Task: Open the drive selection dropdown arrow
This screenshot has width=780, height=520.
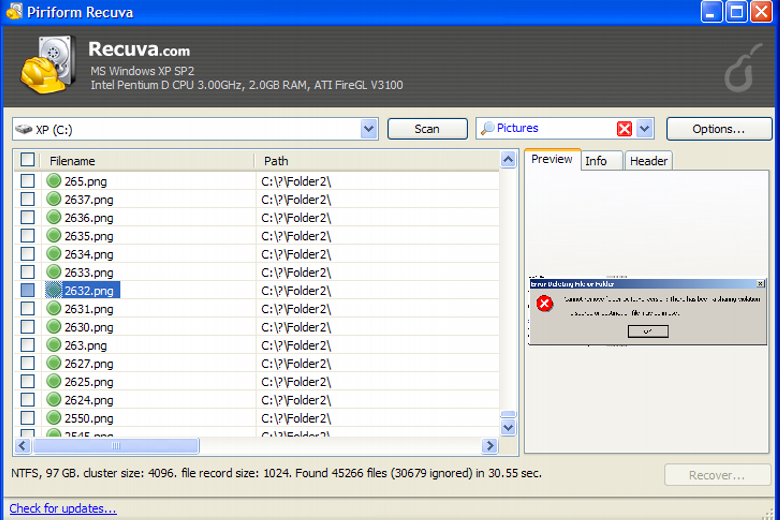Action: [x=369, y=129]
